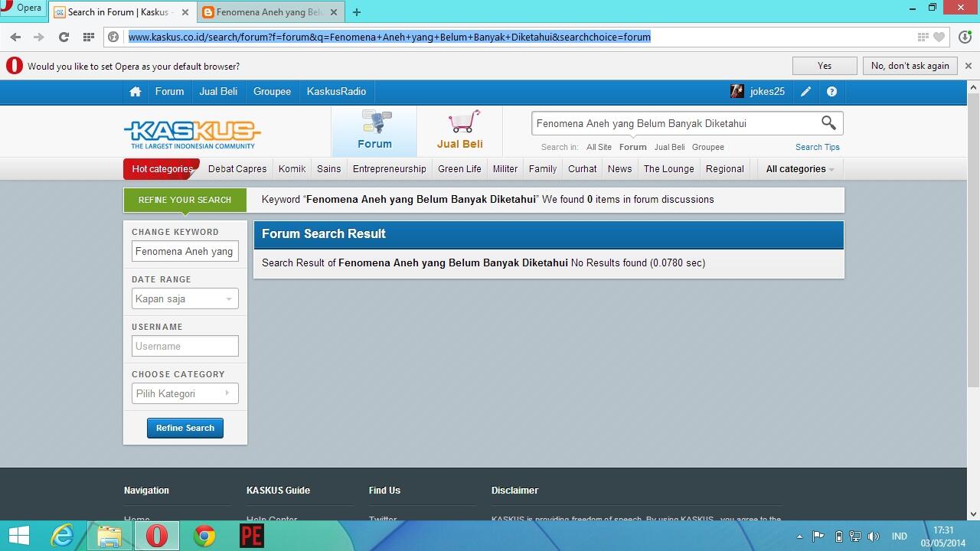This screenshot has width=980, height=551.
Task: Click the main search input field
Action: coord(675,123)
